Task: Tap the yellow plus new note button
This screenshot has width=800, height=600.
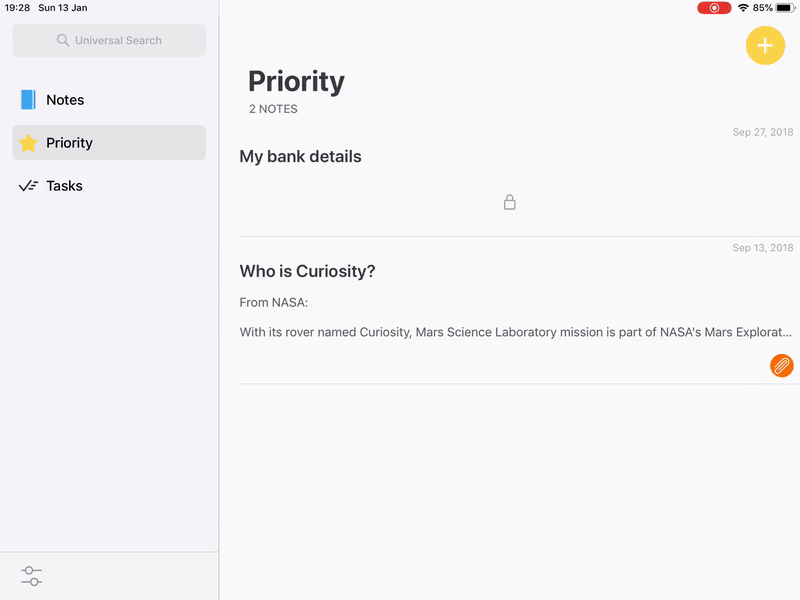Action: pyautogui.click(x=765, y=46)
